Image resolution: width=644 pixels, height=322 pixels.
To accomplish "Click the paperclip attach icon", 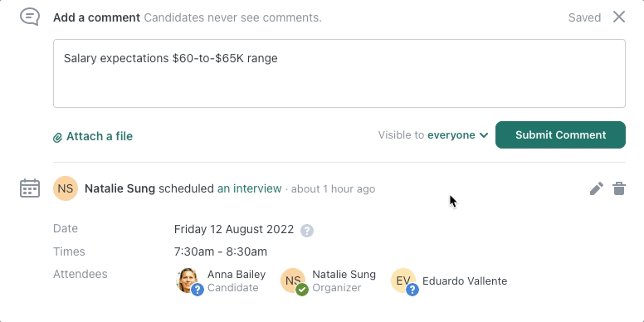I will (57, 137).
